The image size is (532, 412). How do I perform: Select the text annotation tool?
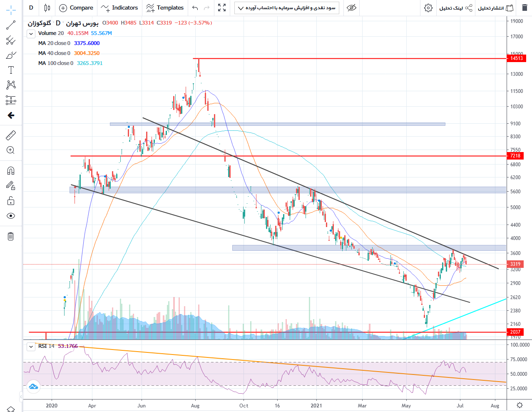11,70
